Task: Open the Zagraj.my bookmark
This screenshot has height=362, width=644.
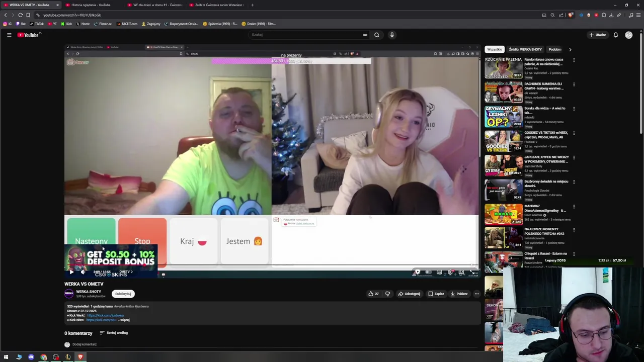Action: pos(151,24)
